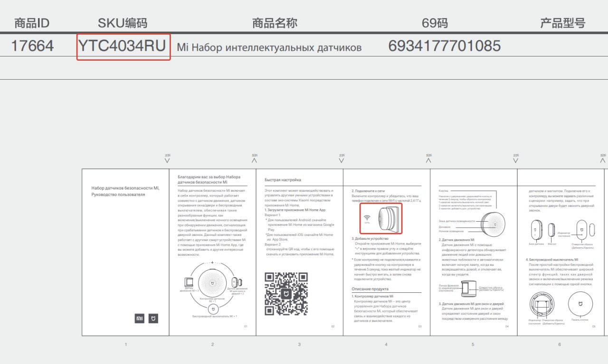
Task: Click the motion sensor icon in the kit diagram
Action: tap(189, 282)
